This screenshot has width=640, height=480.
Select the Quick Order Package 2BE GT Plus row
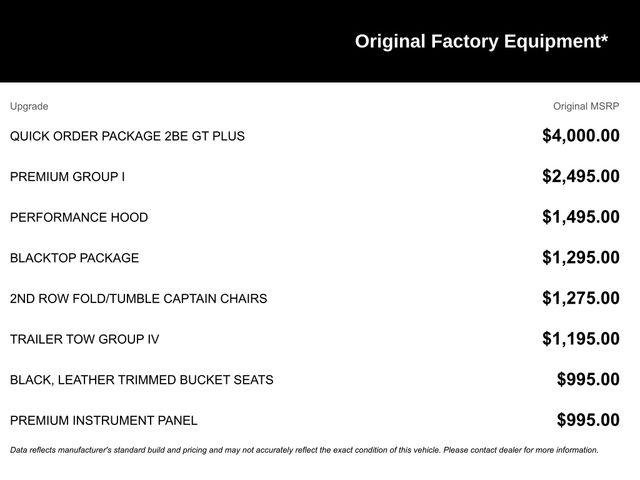127,136
